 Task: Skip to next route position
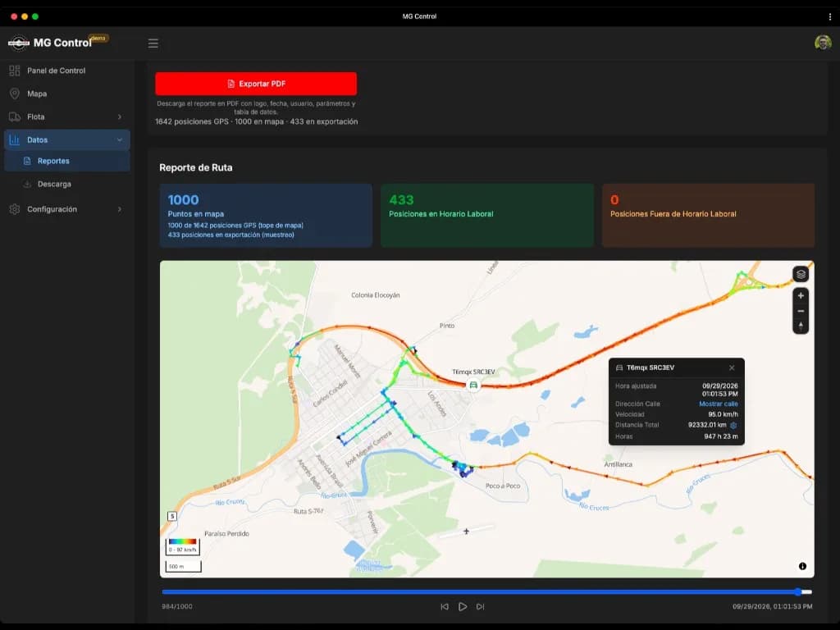[481, 606]
